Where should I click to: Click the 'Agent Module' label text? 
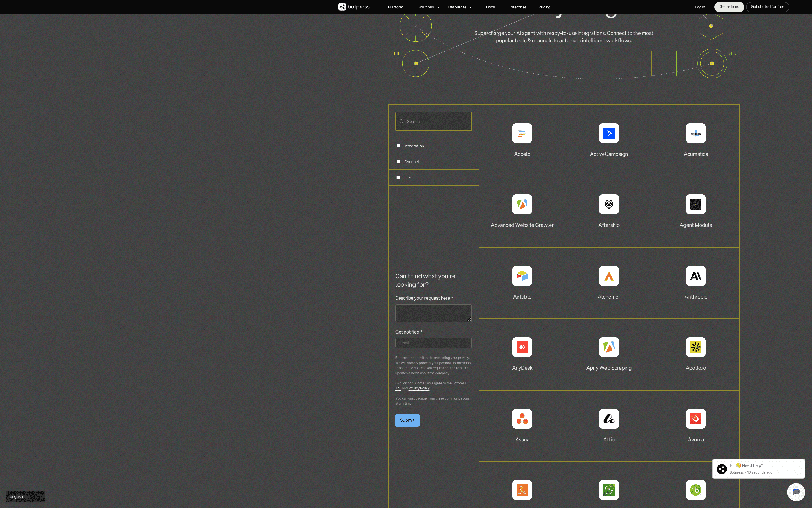click(x=696, y=225)
